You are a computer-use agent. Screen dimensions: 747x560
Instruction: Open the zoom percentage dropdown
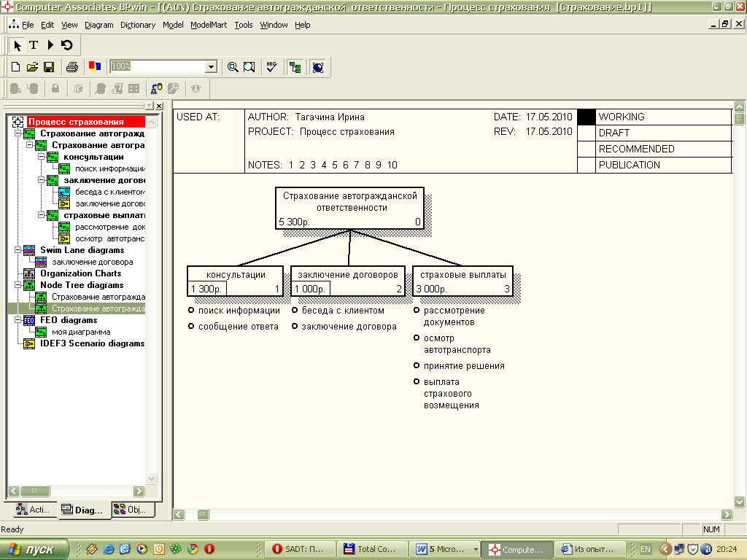coord(211,67)
